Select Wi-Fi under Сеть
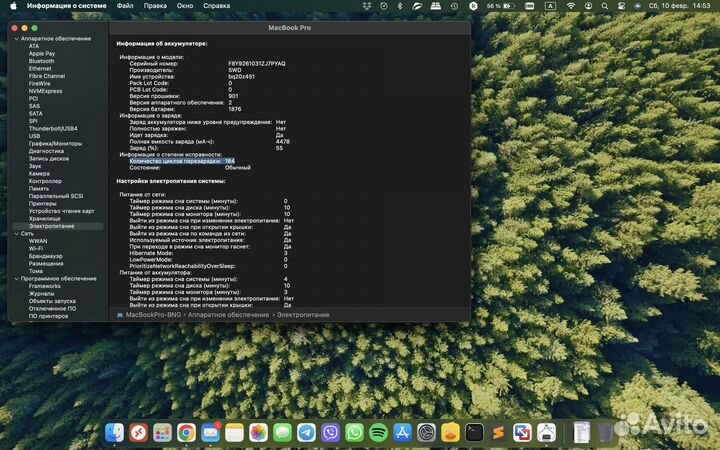 [36, 248]
